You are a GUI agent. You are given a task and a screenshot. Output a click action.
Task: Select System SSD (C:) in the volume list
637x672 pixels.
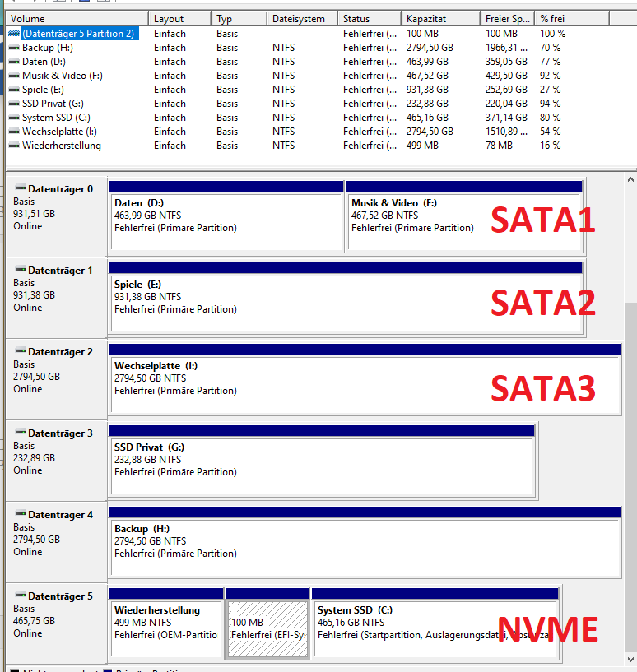coord(56,118)
